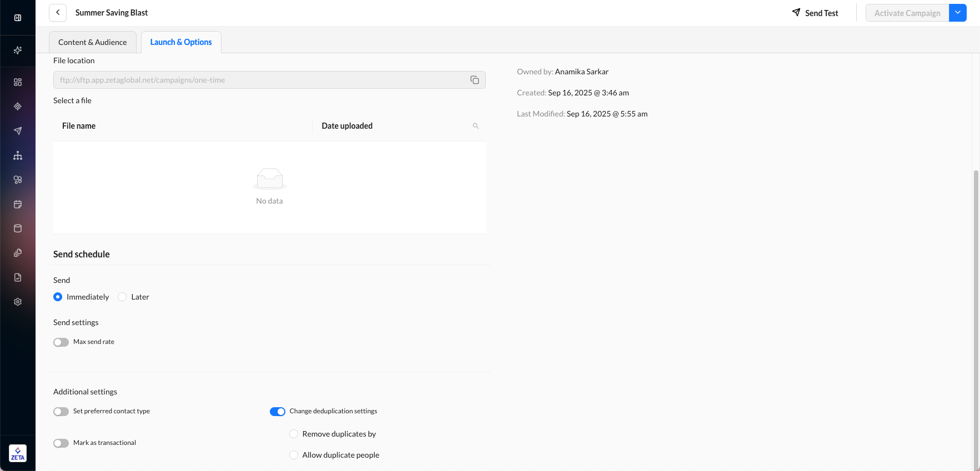This screenshot has height=471, width=980.
Task: Switch to Content & Audience tab
Action: pos(93,42)
